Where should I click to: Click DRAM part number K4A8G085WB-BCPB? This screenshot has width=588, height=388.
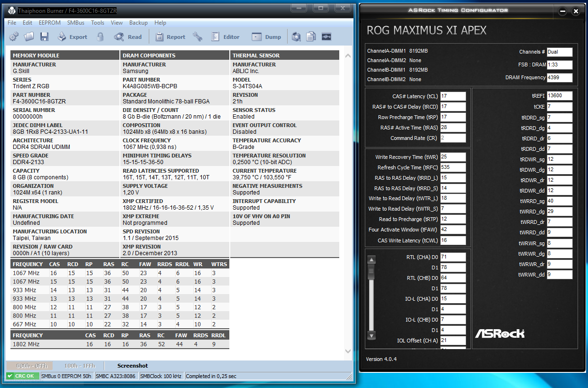(150, 86)
